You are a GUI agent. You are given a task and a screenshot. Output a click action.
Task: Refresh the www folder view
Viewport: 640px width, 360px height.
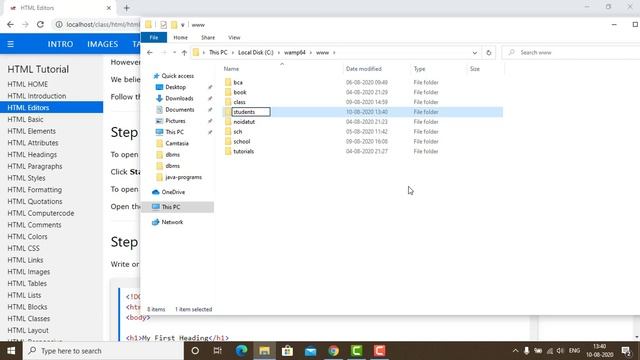(x=489, y=53)
